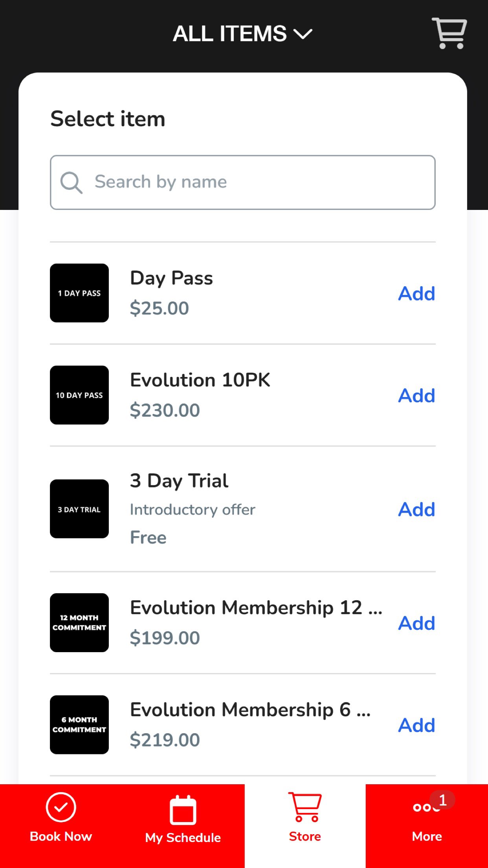Add the Day Pass to cart

point(416,294)
